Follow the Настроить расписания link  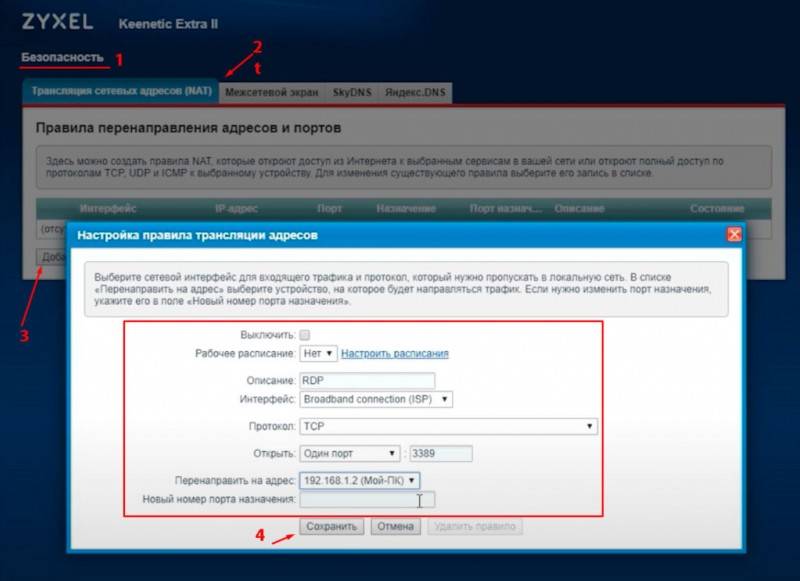[394, 353]
